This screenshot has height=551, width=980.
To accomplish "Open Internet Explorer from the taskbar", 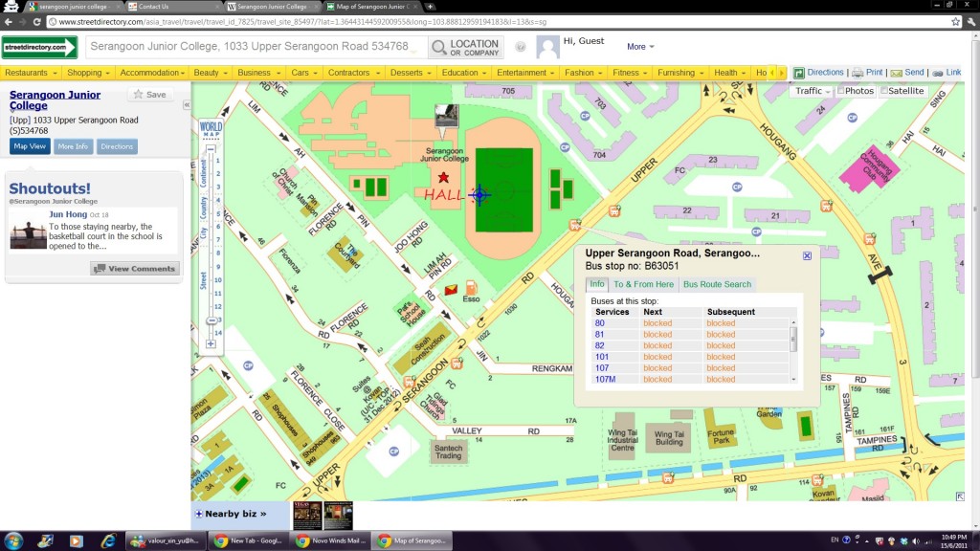I will pyautogui.click(x=107, y=540).
